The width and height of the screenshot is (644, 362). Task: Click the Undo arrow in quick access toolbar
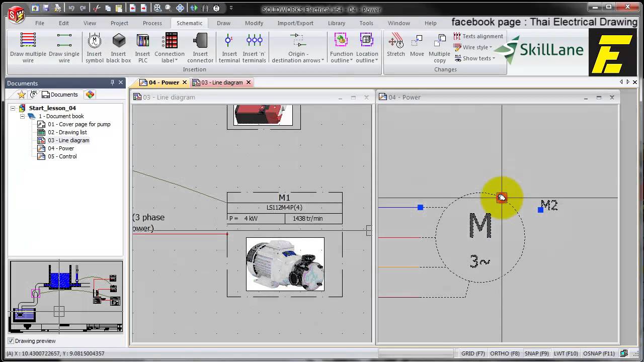(71, 8)
